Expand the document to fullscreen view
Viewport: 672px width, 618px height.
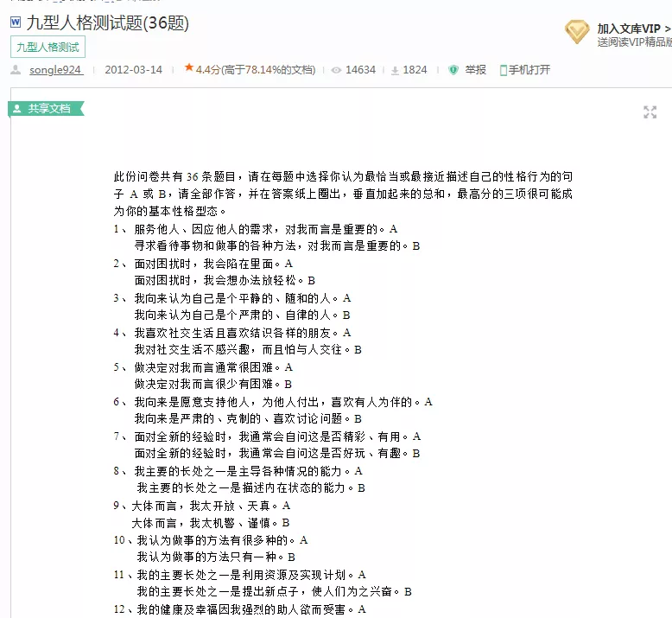point(650,112)
